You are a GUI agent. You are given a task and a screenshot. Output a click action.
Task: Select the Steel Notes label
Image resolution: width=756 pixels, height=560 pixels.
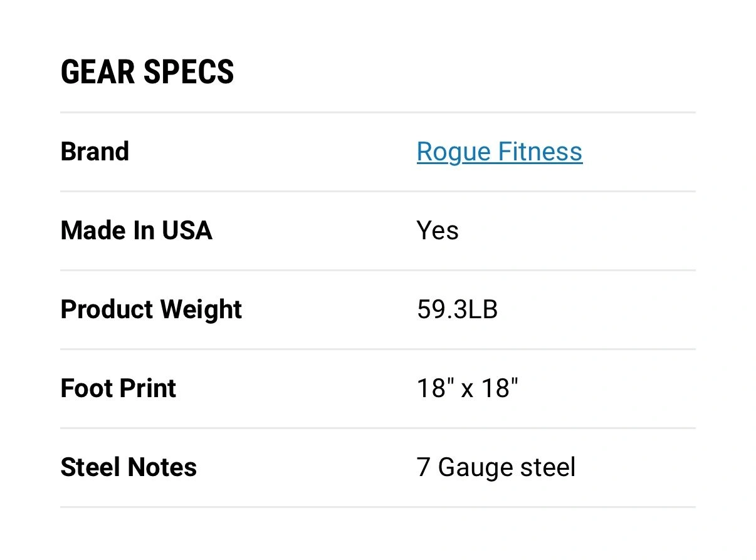click(x=129, y=467)
